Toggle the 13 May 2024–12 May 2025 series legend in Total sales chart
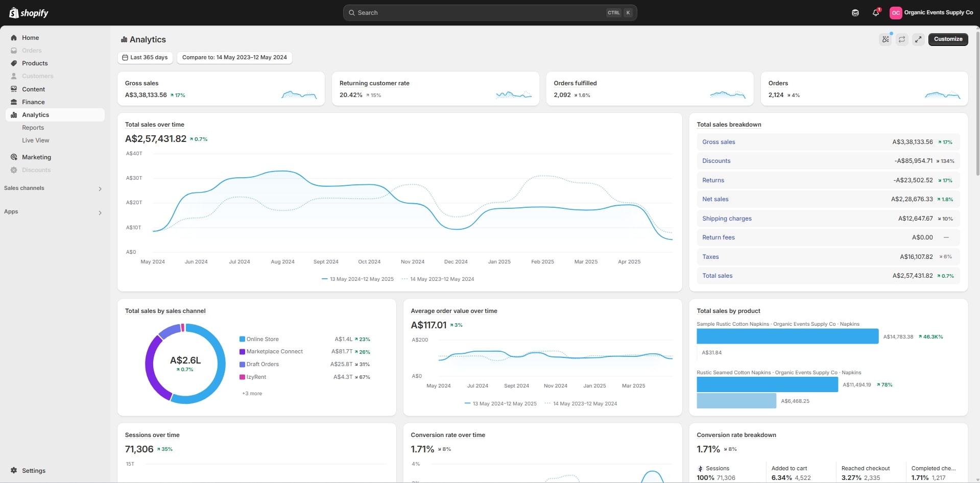Image resolution: width=980 pixels, height=483 pixels. click(x=357, y=279)
